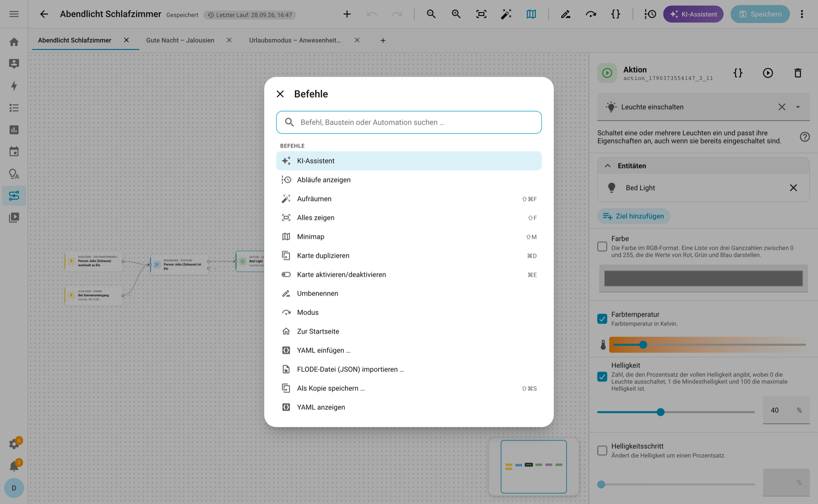Open notifications bell in sidebar
This screenshot has width=818, height=504.
click(x=14, y=466)
